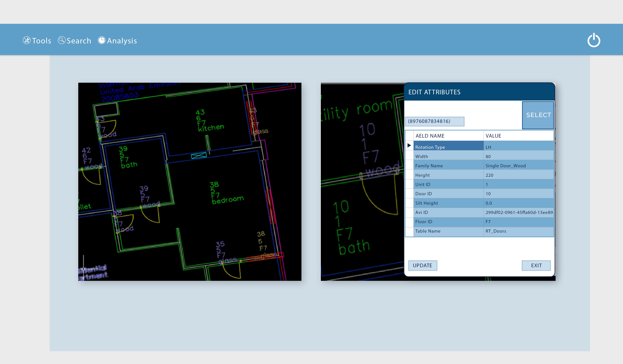Open the Analysis panel
The width and height of the screenshot is (623, 364).
tap(118, 41)
